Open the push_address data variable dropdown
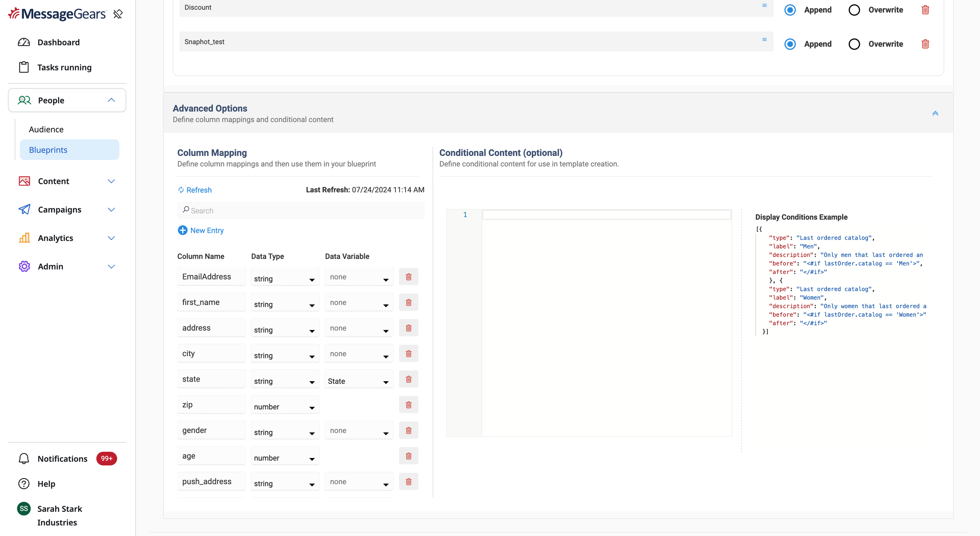This screenshot has width=980, height=536. pyautogui.click(x=359, y=482)
